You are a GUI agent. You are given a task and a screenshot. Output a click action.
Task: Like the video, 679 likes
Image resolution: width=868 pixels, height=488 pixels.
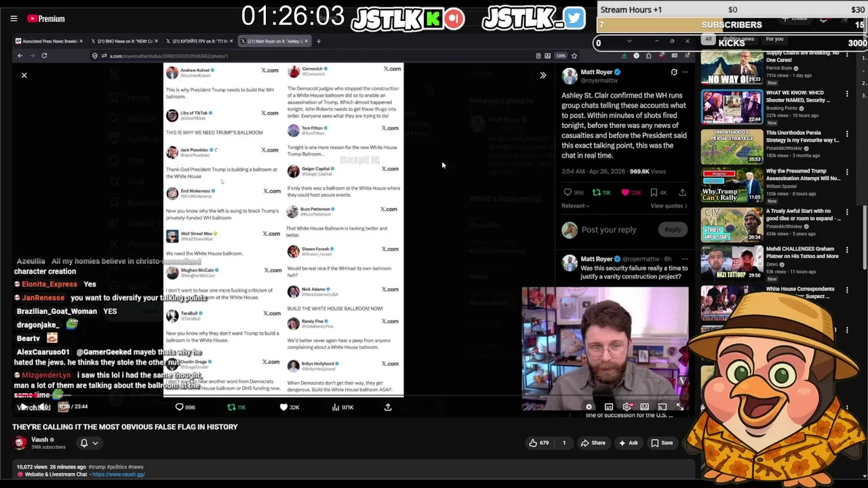[540, 443]
